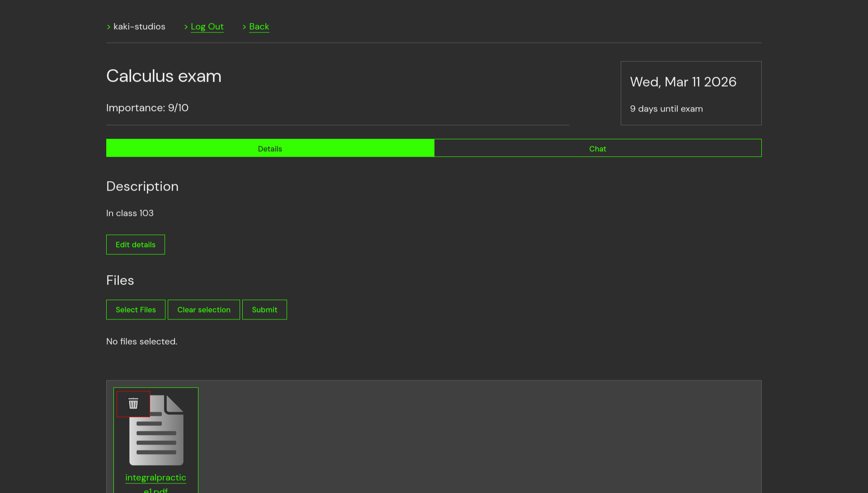Log out via the Log Out link
This screenshot has height=493, width=868.
point(207,27)
